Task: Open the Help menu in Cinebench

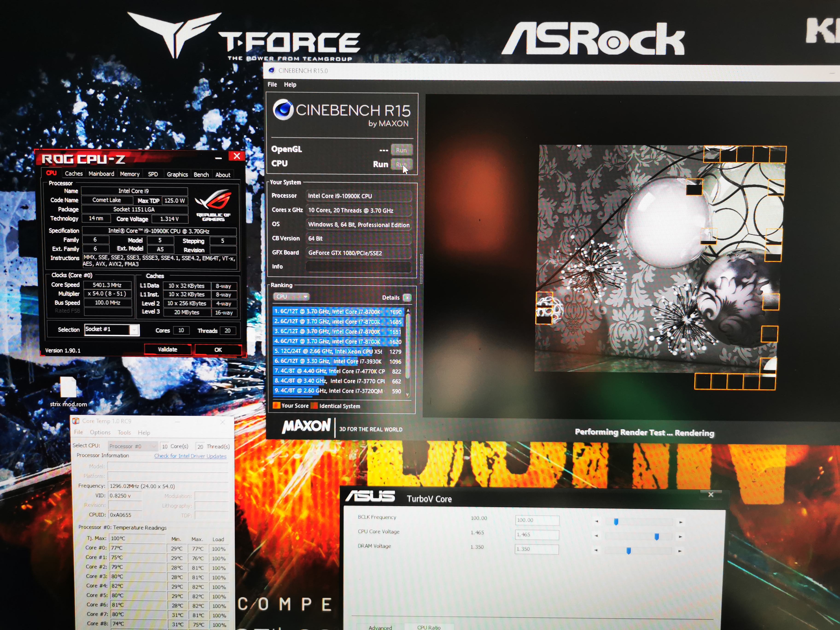Action: 290,85
